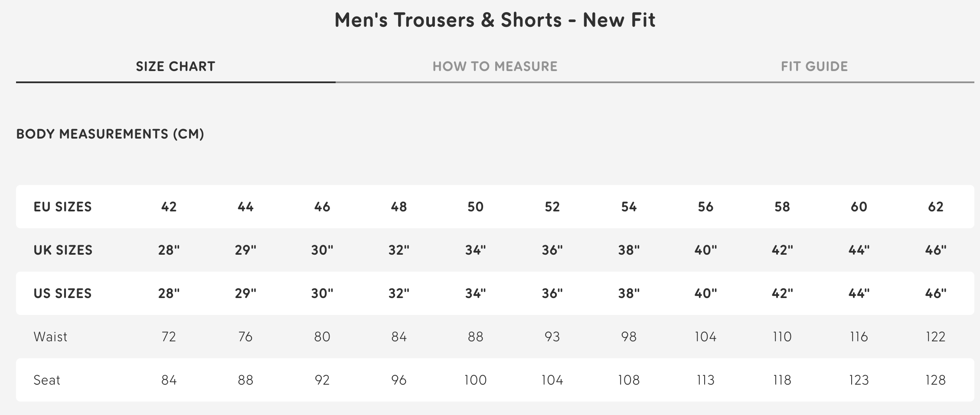The width and height of the screenshot is (980, 415).
Task: Click the Waist row label
Action: tap(50, 337)
